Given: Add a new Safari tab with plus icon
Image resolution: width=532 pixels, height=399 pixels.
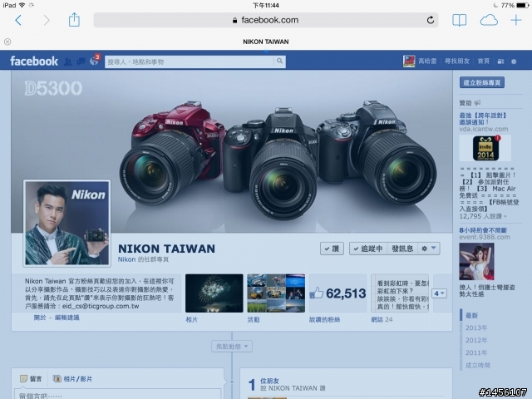Looking at the screenshot, I should [x=515, y=20].
